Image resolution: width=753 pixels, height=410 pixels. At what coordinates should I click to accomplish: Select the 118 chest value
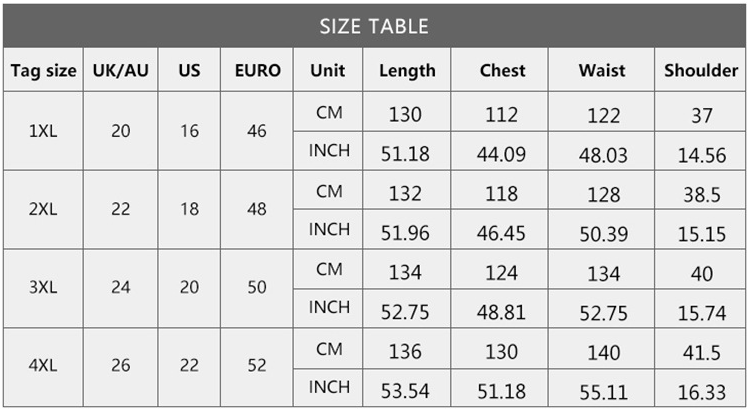tap(502, 194)
